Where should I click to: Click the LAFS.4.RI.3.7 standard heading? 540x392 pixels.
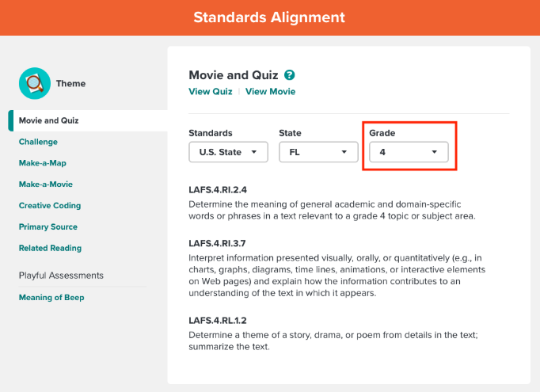tap(217, 244)
